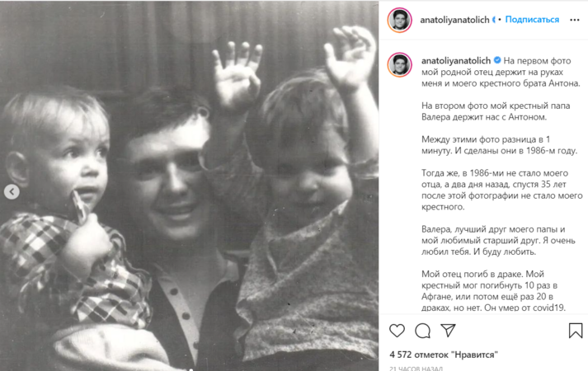Screen dimensions: 588x371
Task: Open the profile avatar beside the caption
Action: (x=399, y=65)
